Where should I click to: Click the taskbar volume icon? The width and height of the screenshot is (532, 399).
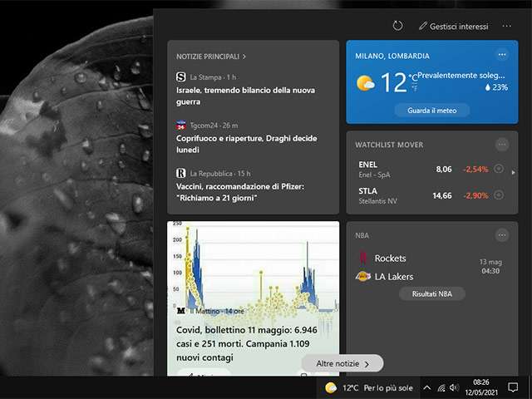[454, 387]
